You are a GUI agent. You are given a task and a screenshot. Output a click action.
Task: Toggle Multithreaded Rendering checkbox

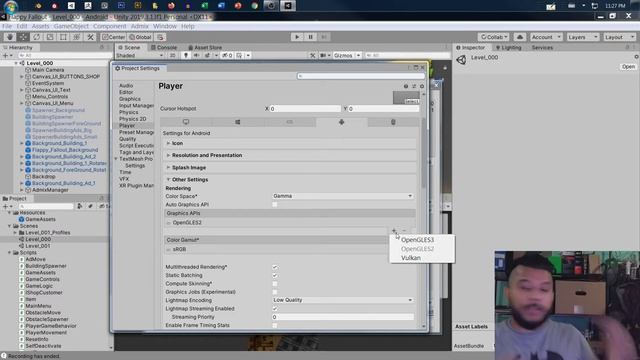click(275, 267)
